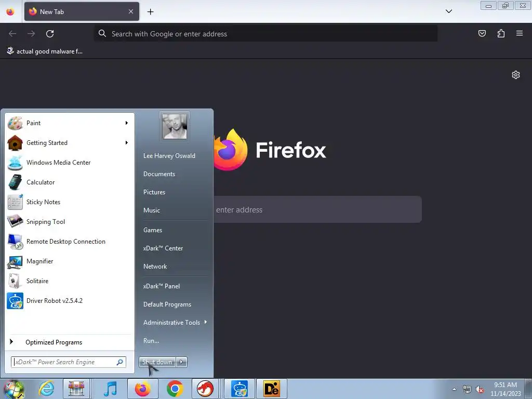Open the red bird taskbar app

click(x=205, y=389)
